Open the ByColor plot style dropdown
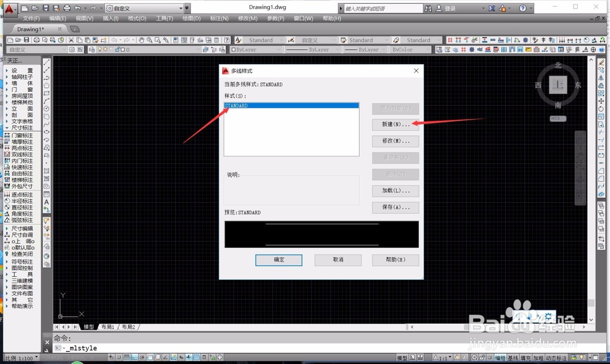 tap(410, 49)
